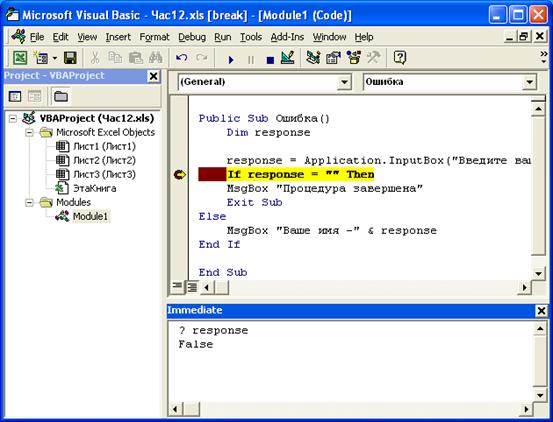
Task: Open the Add-Ins menu
Action: 287,37
